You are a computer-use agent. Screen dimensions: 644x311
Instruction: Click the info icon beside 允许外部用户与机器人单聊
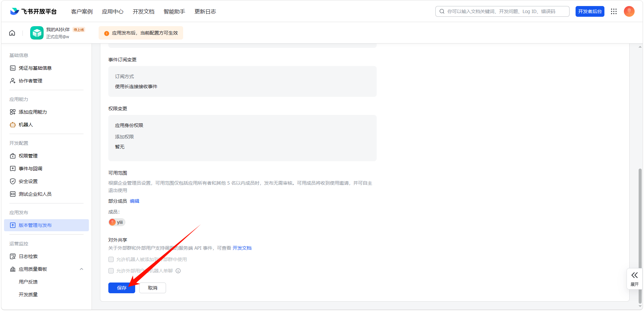click(x=178, y=271)
